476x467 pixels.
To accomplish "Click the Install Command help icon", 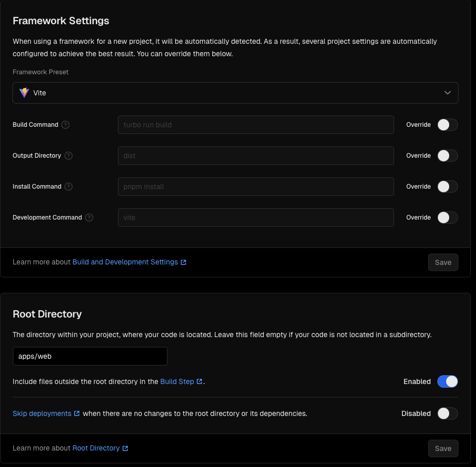I will (69, 187).
